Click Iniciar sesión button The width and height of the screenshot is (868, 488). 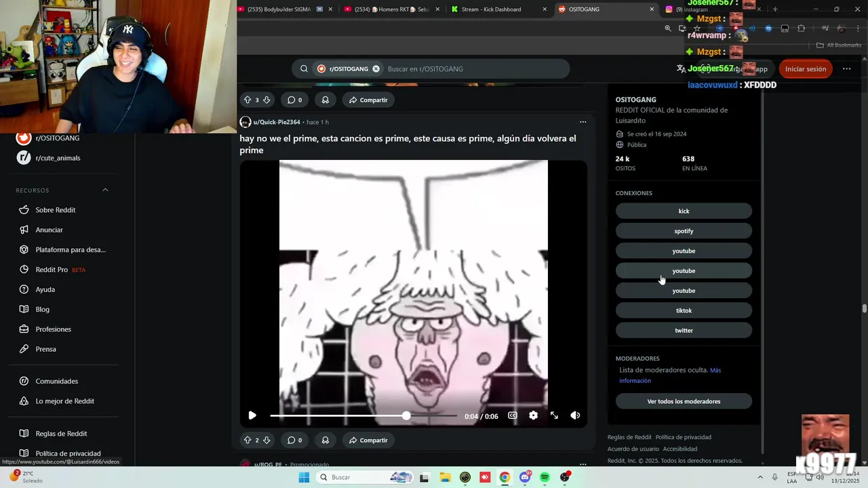point(806,68)
